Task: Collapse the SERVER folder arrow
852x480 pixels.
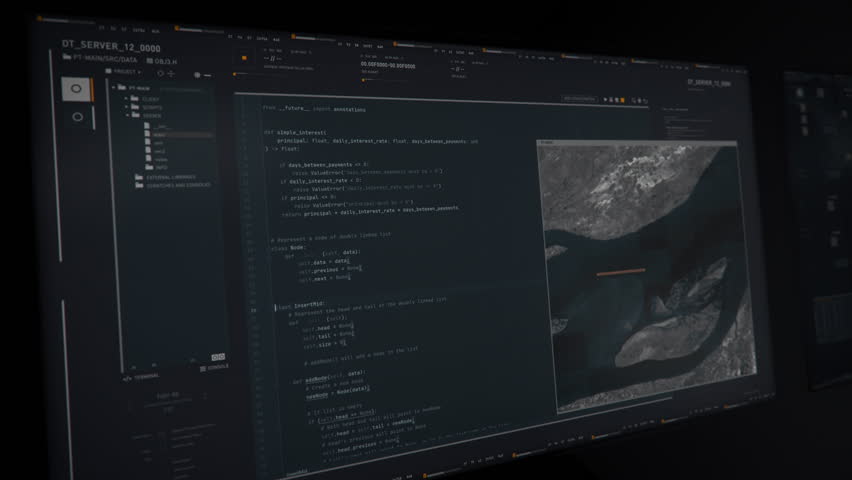Action: click(128, 115)
